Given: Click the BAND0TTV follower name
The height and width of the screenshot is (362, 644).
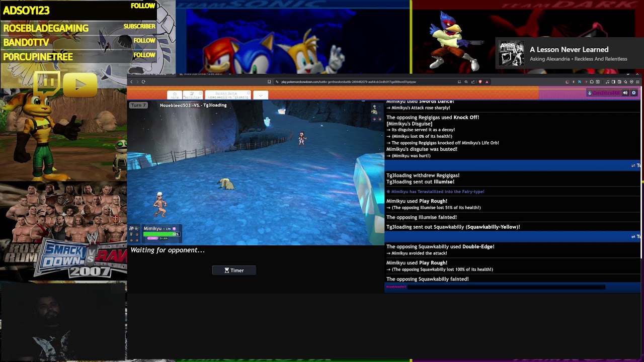Looking at the screenshot, I should coord(26,43).
